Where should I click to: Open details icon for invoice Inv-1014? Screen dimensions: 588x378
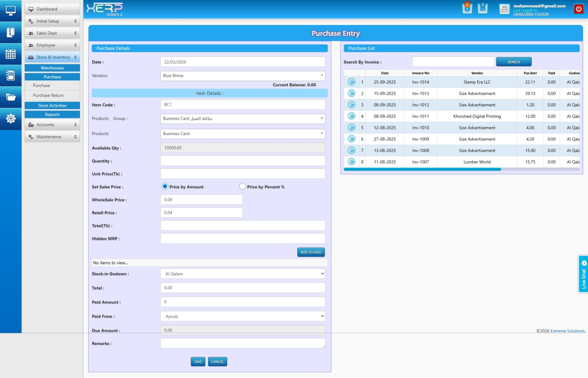351,82
